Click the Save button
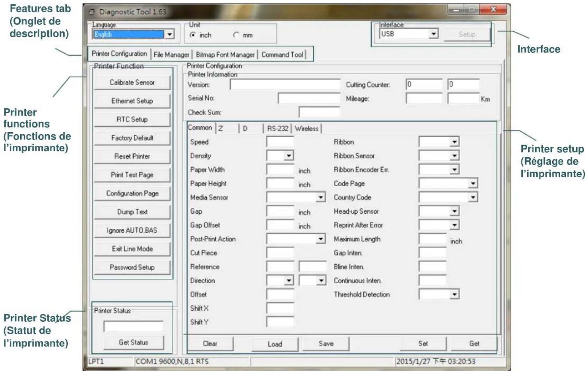The width and height of the screenshot is (588, 371). [326, 344]
